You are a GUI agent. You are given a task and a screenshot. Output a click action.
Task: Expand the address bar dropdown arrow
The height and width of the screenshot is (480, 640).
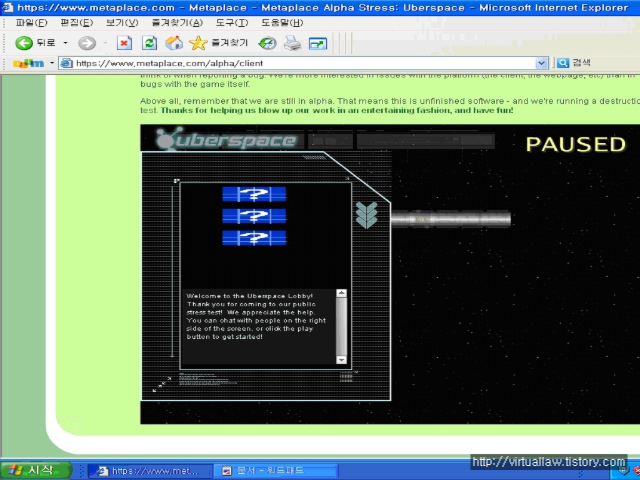click(541, 63)
